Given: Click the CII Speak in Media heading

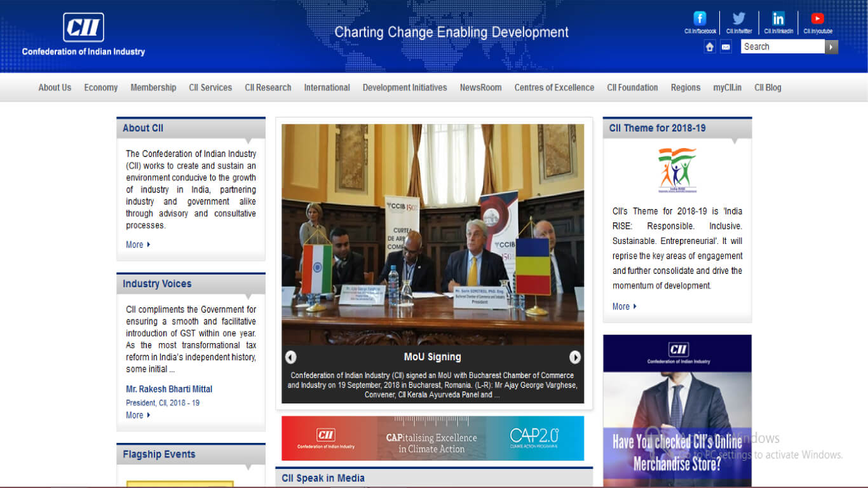Looking at the screenshot, I should [323, 478].
